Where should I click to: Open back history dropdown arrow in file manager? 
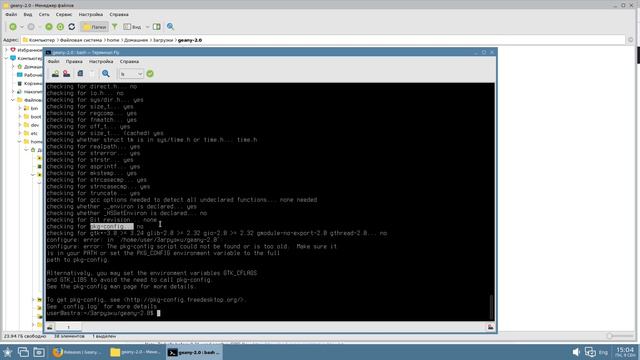pos(22,27)
